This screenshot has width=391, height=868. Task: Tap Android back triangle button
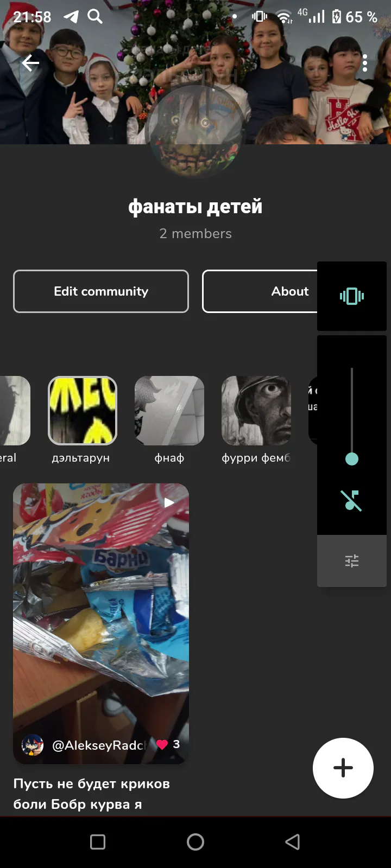[x=293, y=842]
